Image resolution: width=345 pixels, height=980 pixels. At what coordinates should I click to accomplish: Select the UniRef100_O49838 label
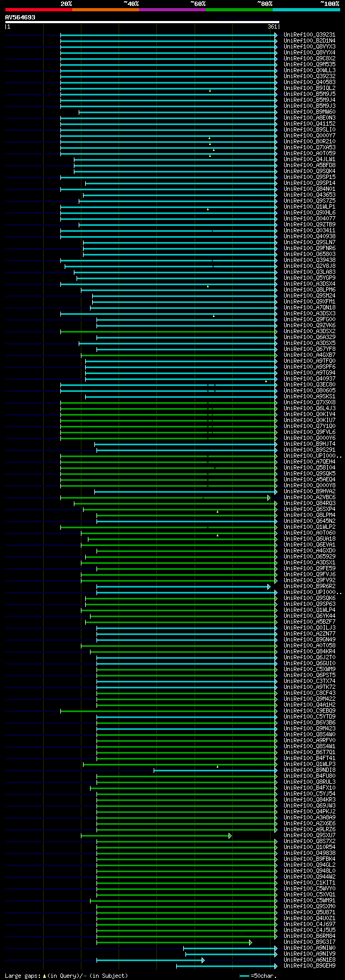coord(309,853)
